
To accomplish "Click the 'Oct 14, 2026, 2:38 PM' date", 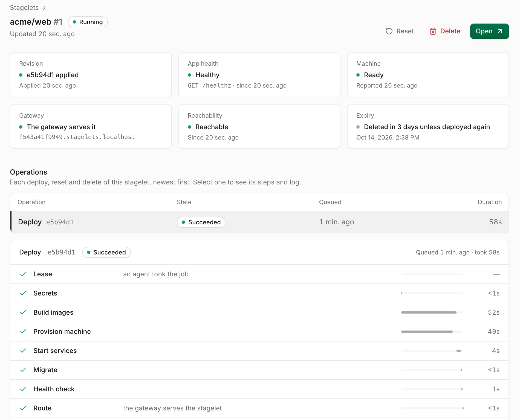I will tap(388, 137).
